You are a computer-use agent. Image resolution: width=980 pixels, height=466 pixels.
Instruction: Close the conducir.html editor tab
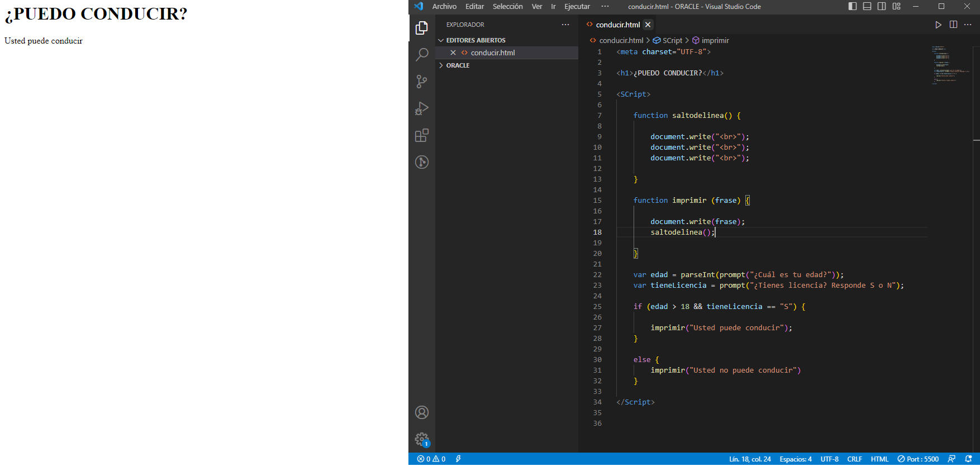(648, 25)
